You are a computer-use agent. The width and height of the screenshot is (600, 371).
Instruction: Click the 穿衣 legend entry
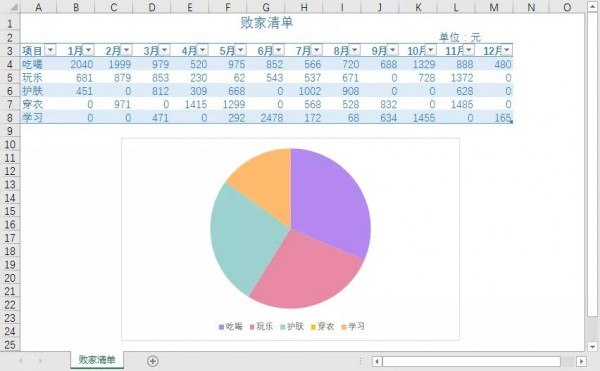[323, 326]
